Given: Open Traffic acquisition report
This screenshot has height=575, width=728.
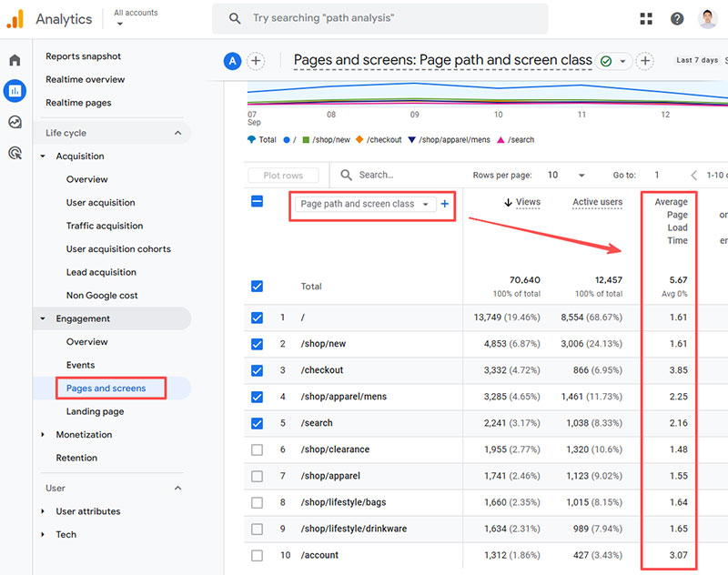Looking at the screenshot, I should [x=104, y=226].
